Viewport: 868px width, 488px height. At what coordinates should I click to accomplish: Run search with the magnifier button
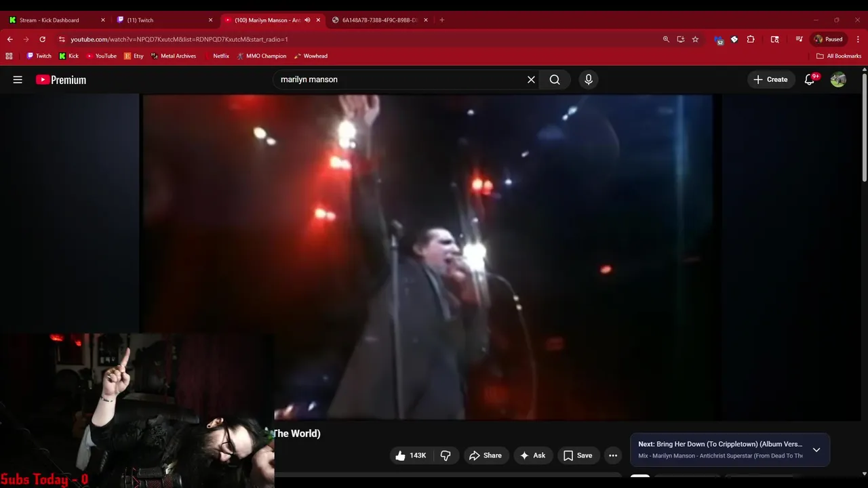[555, 79]
